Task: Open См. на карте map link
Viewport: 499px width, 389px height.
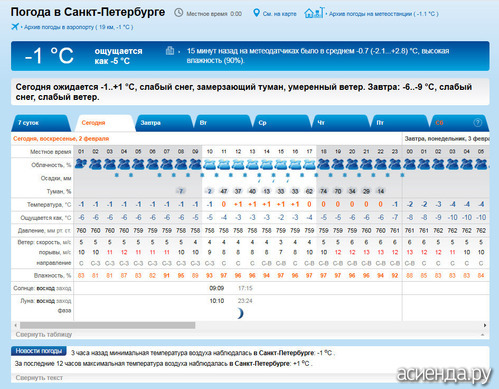Action: click(279, 14)
